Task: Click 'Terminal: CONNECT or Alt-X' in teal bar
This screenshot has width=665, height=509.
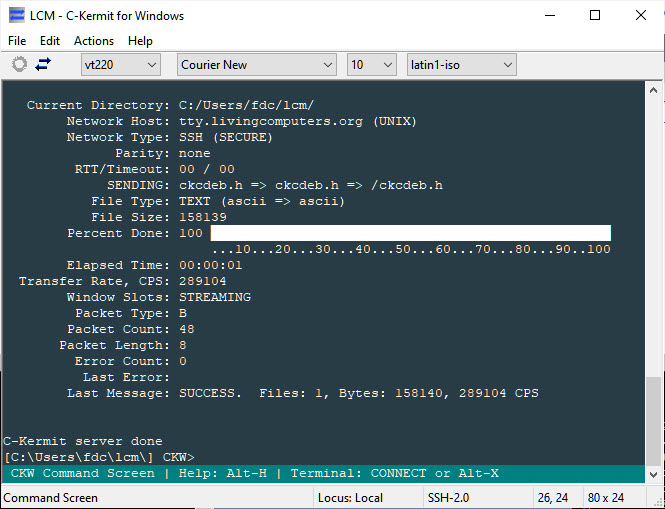Action: point(395,473)
